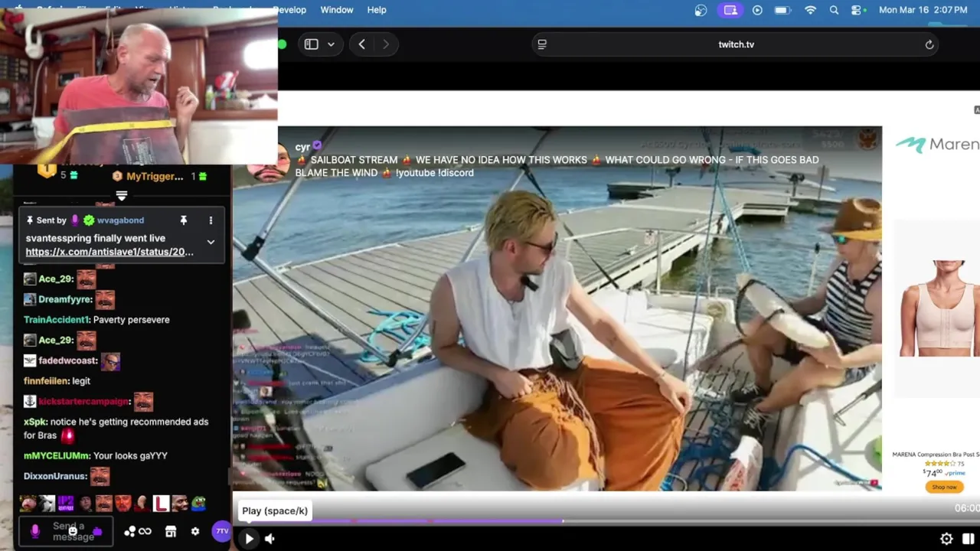Open wvagabond's profile from pinned message
980x551 pixels.
pos(120,220)
